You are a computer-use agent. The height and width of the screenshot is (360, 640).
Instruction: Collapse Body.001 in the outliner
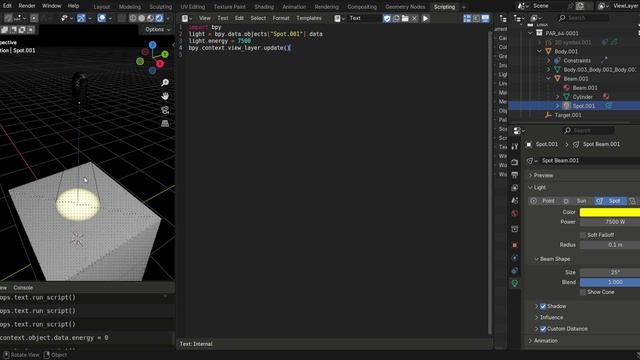click(540, 51)
